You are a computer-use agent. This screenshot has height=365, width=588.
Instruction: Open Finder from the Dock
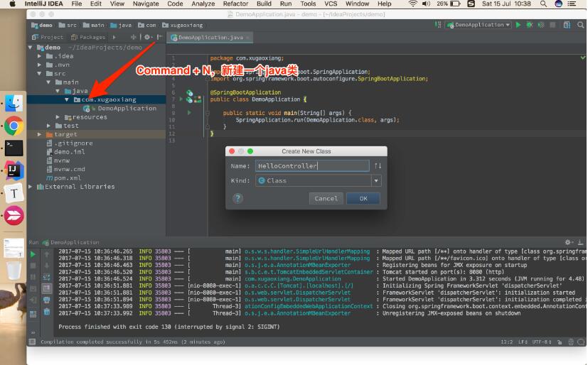[x=14, y=103]
